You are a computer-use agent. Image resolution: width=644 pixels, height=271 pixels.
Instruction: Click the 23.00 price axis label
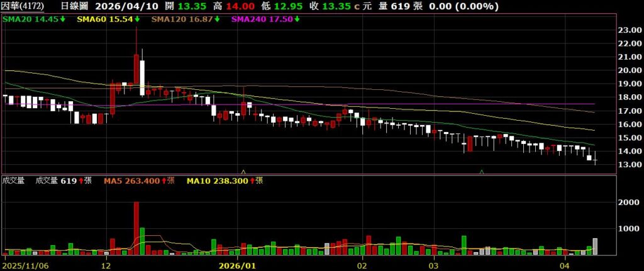[x=629, y=30]
